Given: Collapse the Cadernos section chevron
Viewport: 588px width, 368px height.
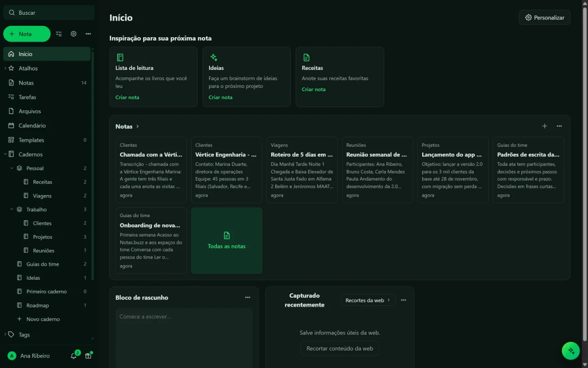Looking at the screenshot, I should [x=5, y=154].
